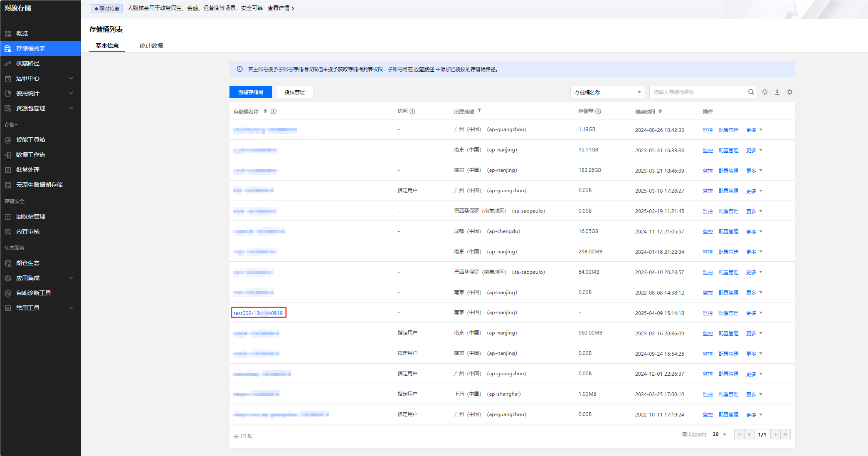Click the 收藏路径 link icon in sidebar
This screenshot has width=868, height=456.
tap(8, 63)
